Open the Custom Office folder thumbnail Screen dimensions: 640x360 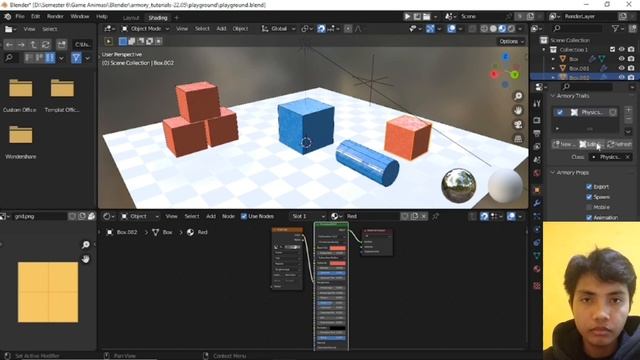pyautogui.click(x=20, y=88)
